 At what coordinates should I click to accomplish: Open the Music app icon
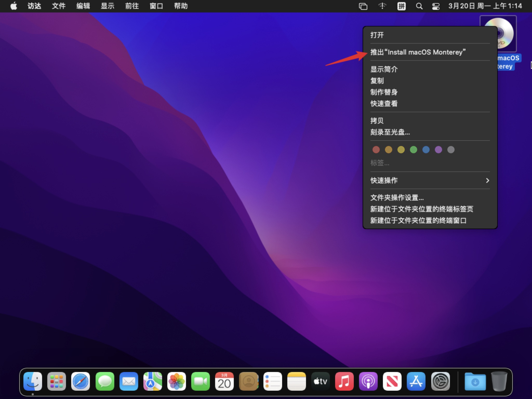[x=344, y=381]
